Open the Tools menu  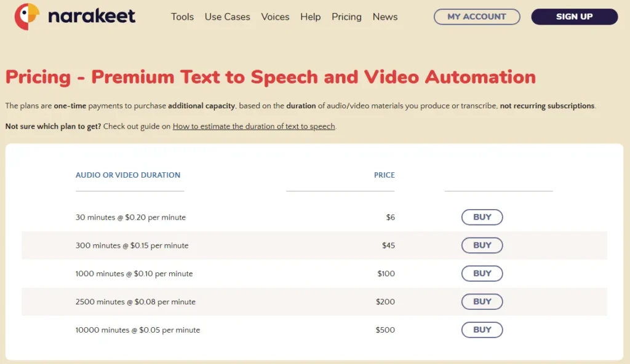(182, 17)
